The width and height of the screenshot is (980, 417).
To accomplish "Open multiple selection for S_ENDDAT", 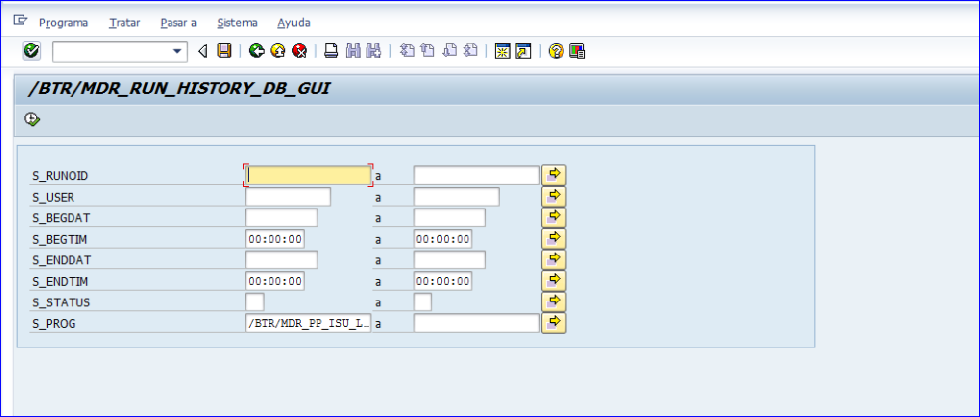I will tap(554, 259).
